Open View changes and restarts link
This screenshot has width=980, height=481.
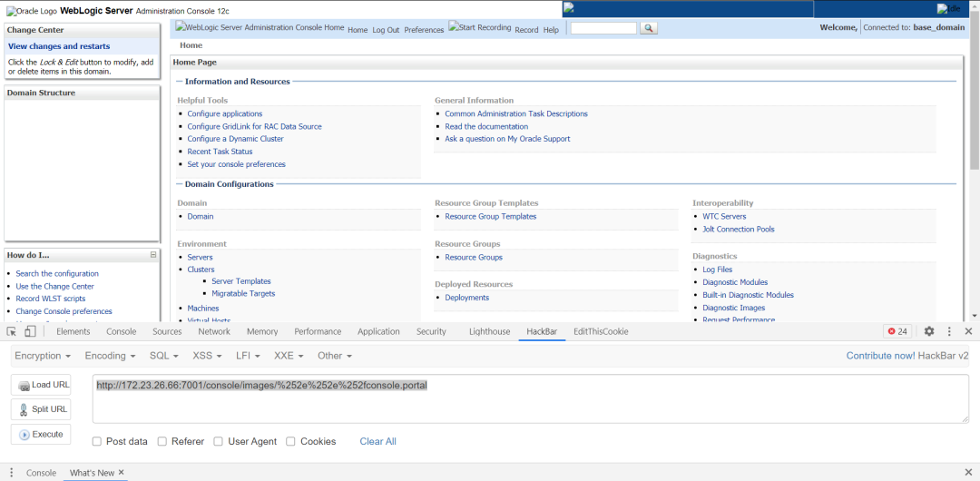pyautogui.click(x=59, y=46)
